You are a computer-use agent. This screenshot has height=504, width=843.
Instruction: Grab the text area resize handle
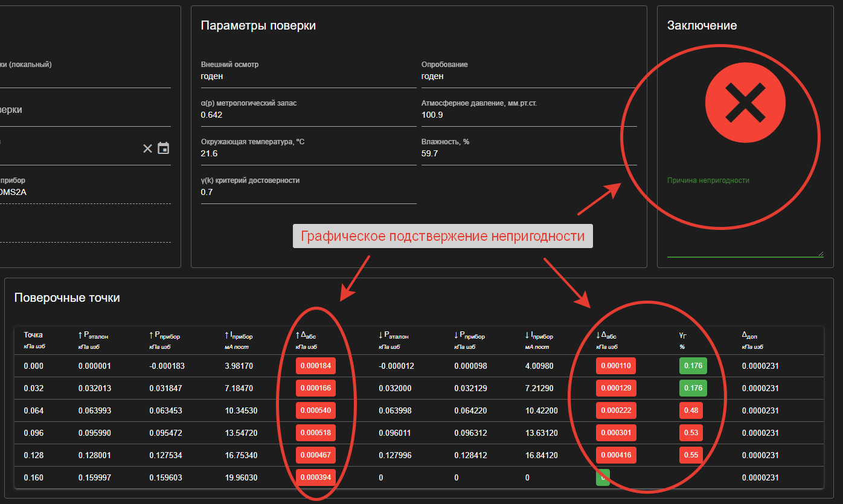click(820, 254)
